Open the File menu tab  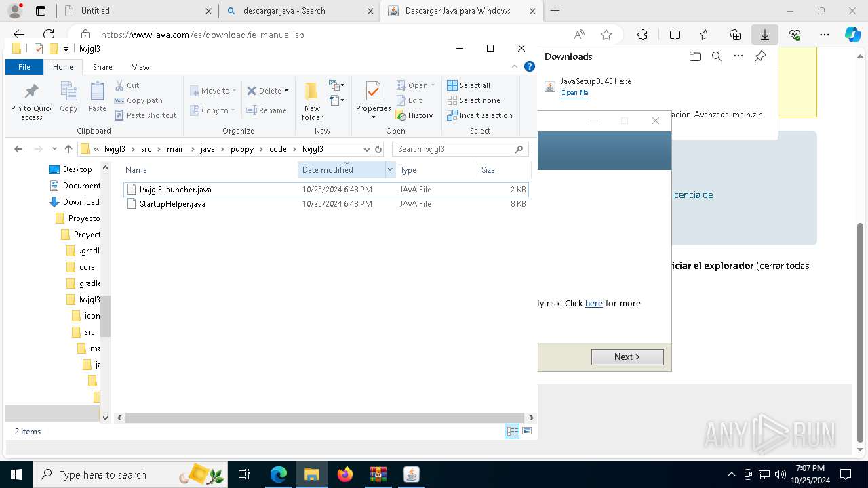pyautogui.click(x=24, y=67)
